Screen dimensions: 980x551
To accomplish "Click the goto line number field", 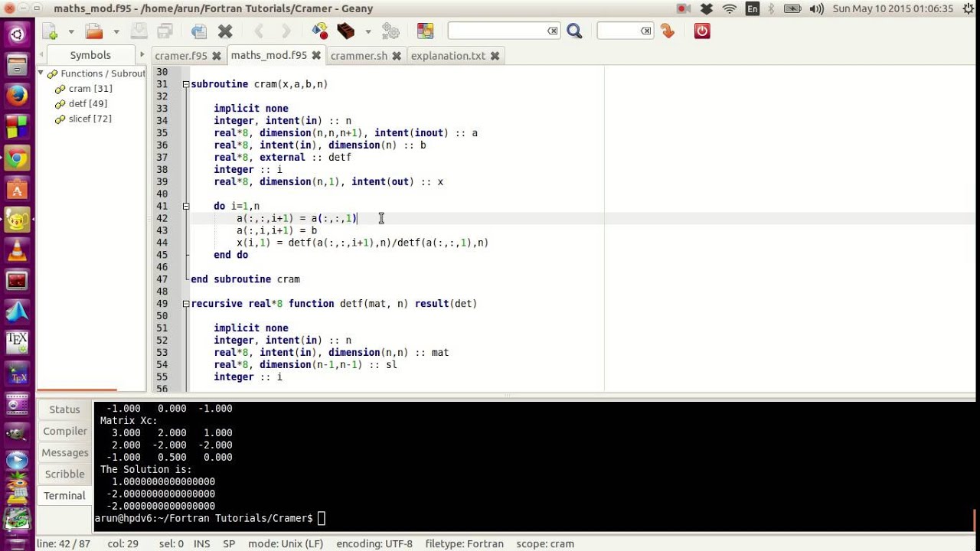I will pos(619,31).
